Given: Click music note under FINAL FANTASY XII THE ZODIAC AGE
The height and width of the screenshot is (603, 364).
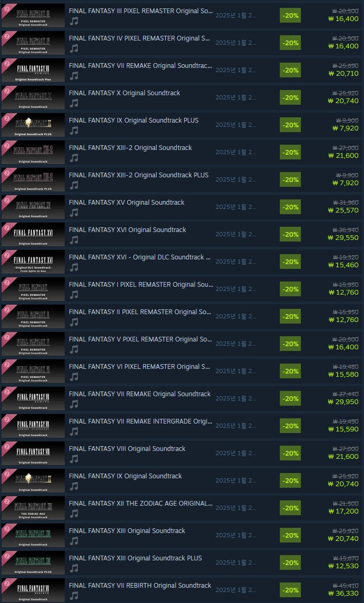Looking at the screenshot, I should tap(74, 514).
